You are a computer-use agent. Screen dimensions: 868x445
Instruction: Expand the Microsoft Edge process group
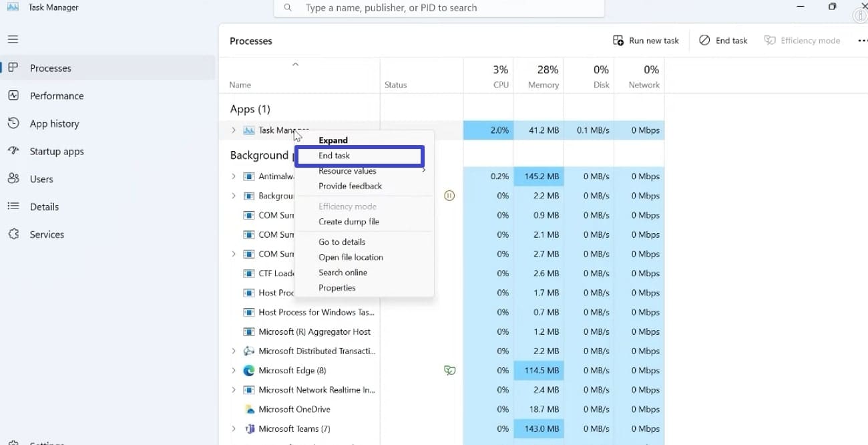[x=234, y=371]
